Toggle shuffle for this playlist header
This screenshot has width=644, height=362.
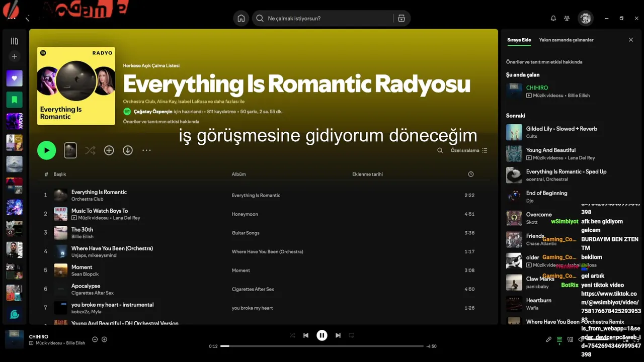(90, 150)
